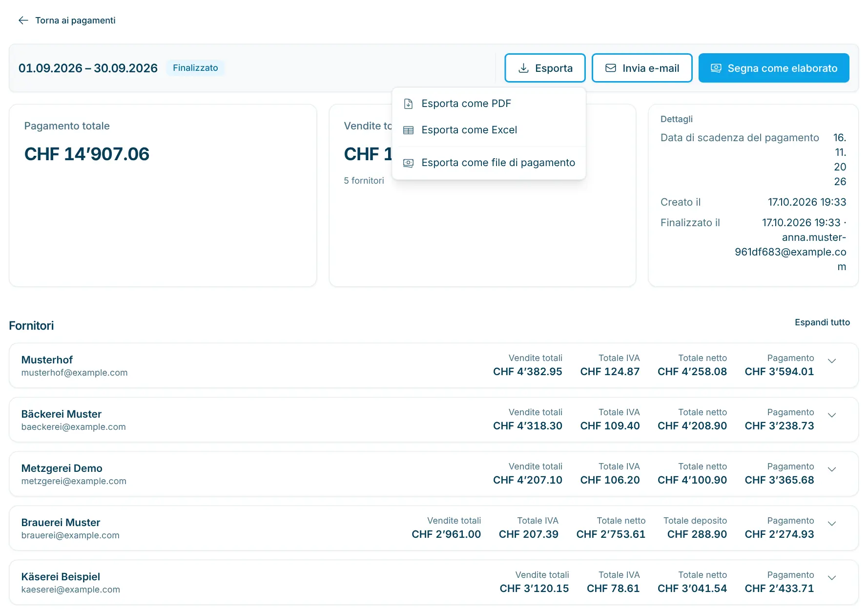Click the Käserei Beispiel supplier name
868x614 pixels.
61,577
